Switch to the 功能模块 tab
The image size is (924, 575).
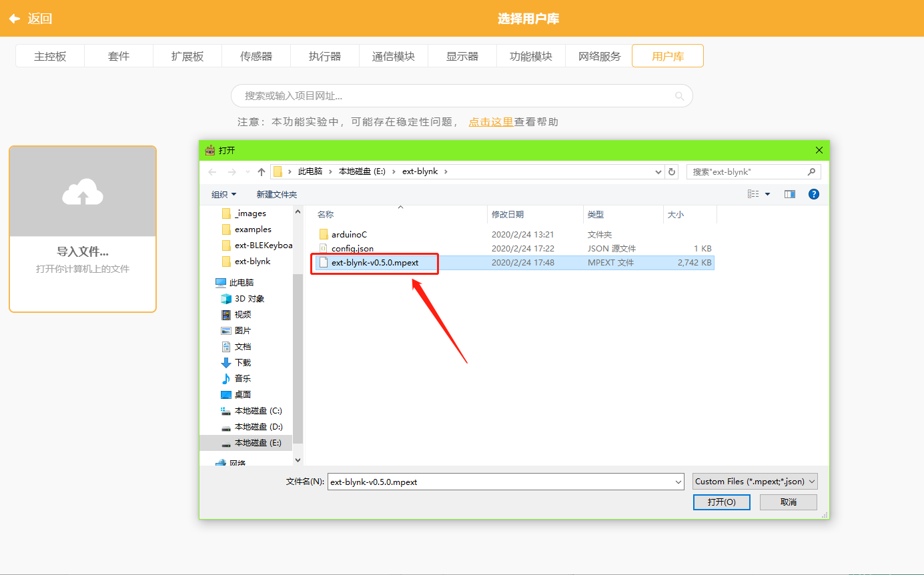(531, 56)
